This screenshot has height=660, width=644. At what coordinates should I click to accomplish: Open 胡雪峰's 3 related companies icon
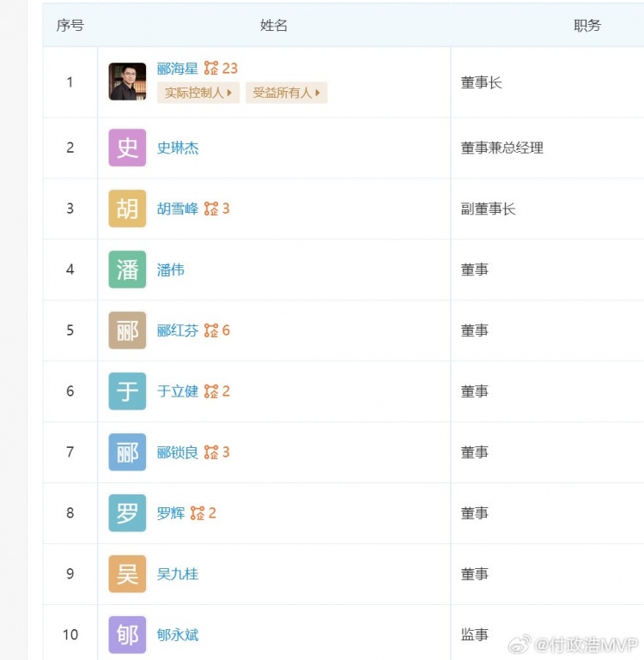tap(217, 209)
